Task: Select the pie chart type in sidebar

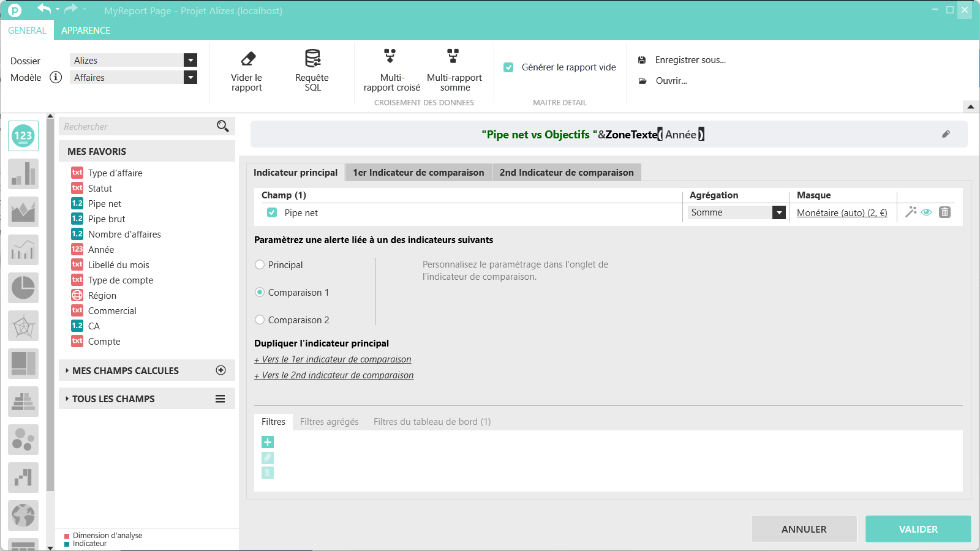Action: [x=23, y=288]
